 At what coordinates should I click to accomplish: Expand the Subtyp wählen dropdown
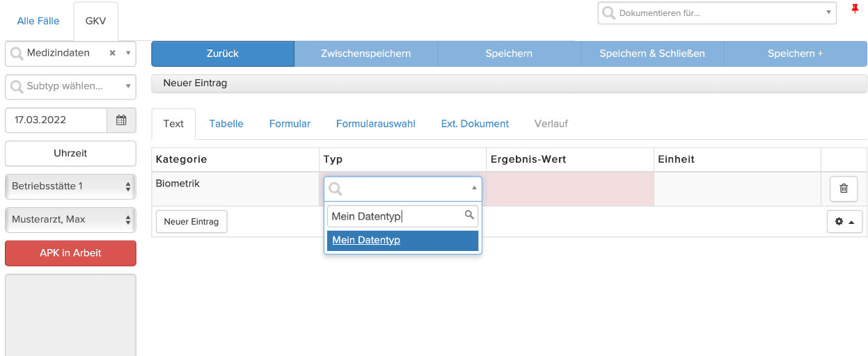[128, 86]
